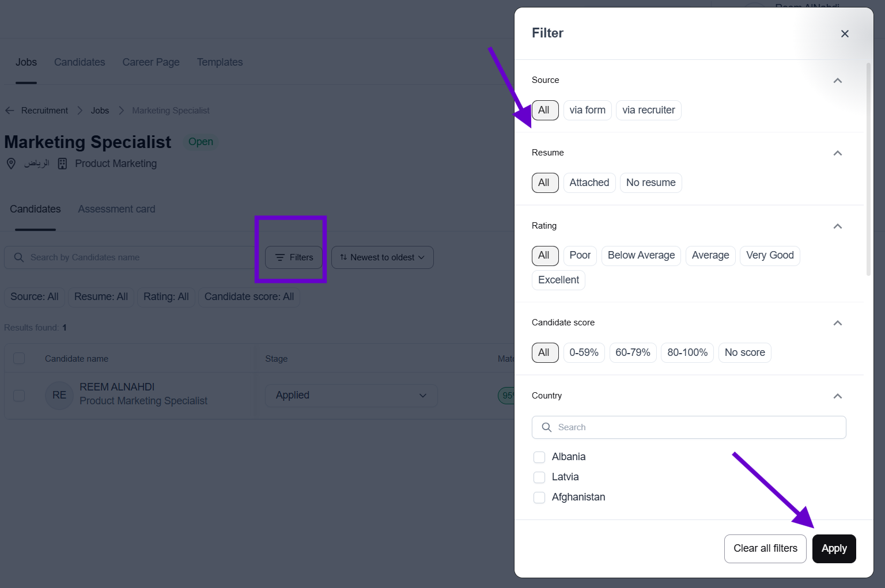885x588 pixels.
Task: Collapse the Rating section chevron
Action: tap(838, 226)
